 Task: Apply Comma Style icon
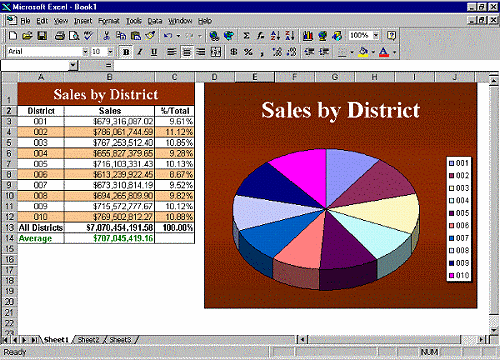(x=262, y=52)
